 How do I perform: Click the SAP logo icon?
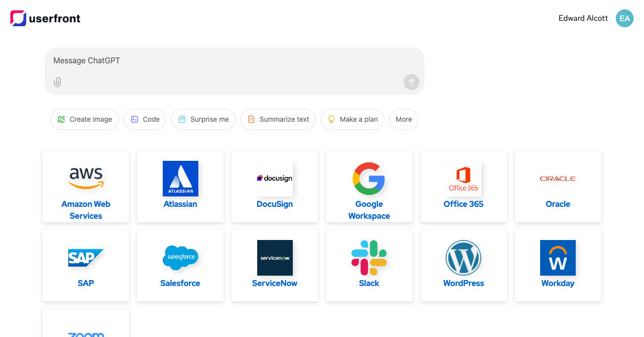point(86,258)
